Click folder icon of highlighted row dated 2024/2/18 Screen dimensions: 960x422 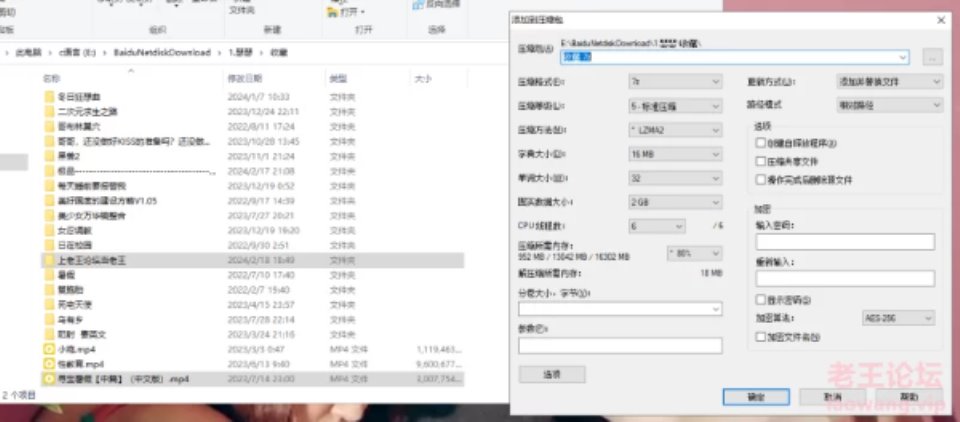[x=50, y=260]
